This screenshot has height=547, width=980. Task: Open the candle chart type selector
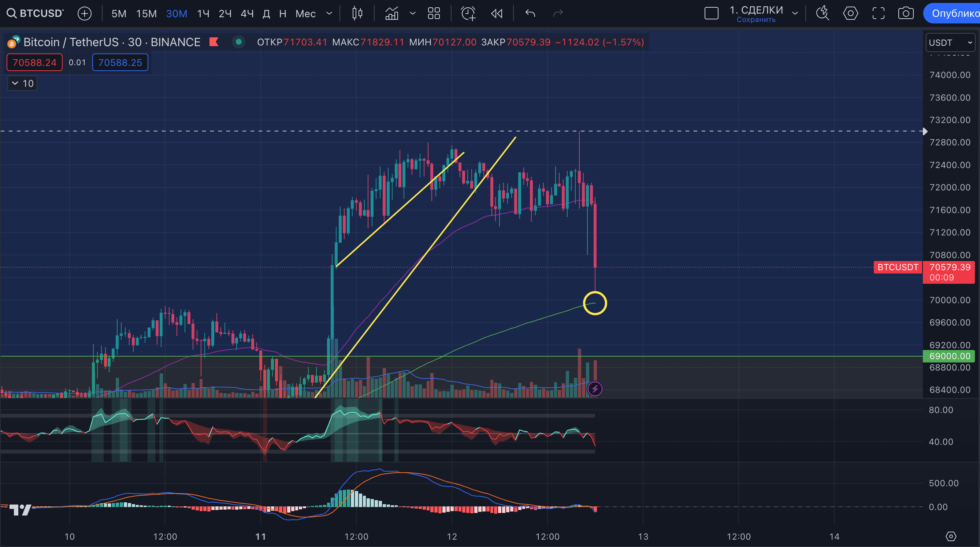[x=392, y=13]
